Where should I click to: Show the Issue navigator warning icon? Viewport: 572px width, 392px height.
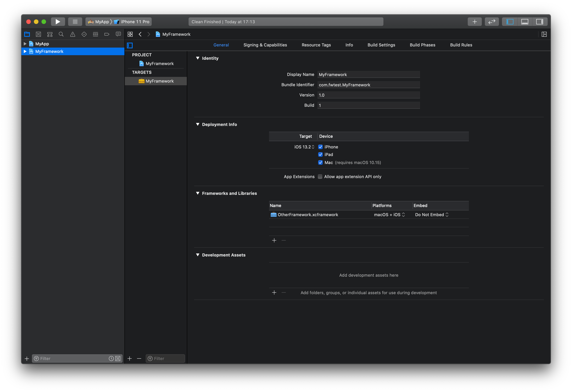point(73,34)
